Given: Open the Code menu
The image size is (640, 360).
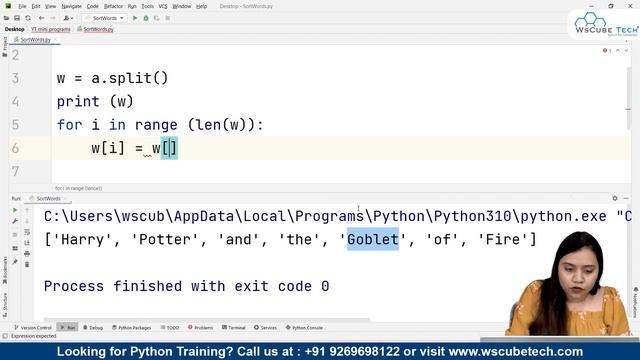Looking at the screenshot, I should pyautogui.click(x=93, y=6).
